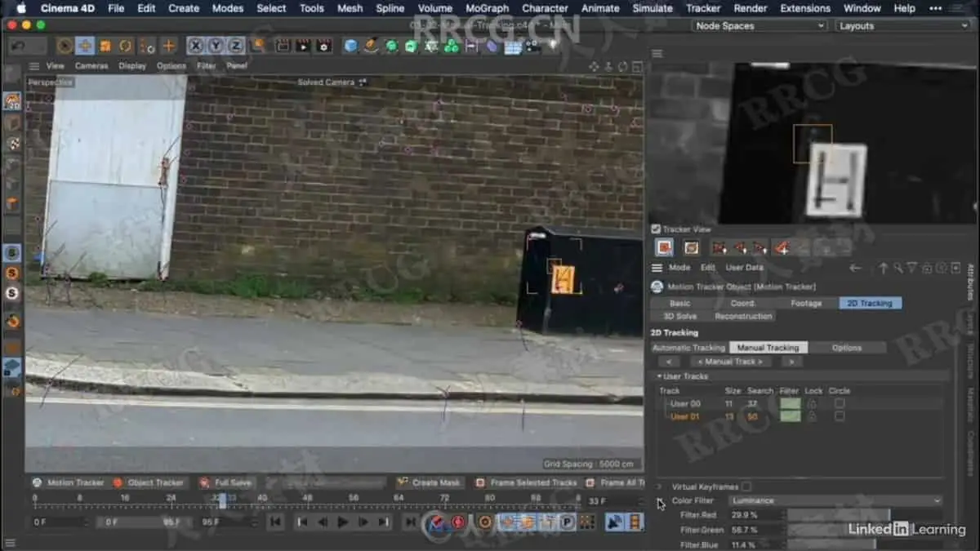The image size is (980, 551).
Task: Collapse the User Tracks section
Action: 660,376
